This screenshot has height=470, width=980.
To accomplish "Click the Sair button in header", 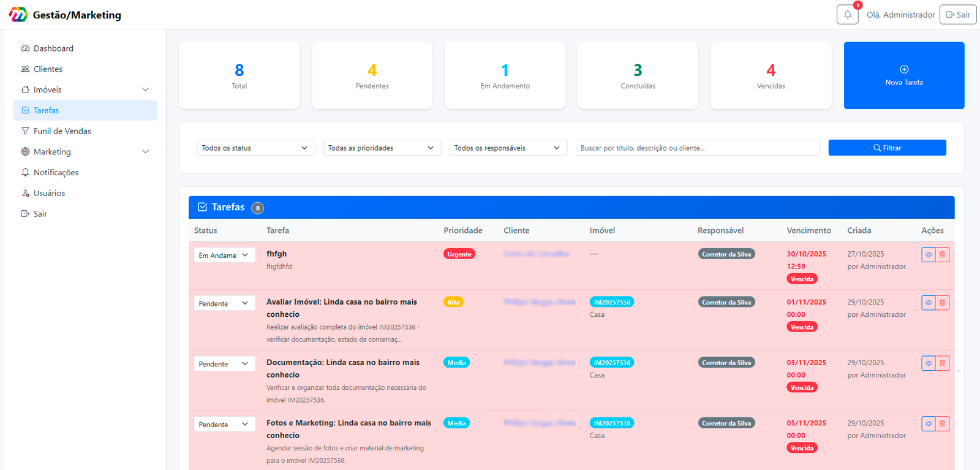I will coord(958,15).
